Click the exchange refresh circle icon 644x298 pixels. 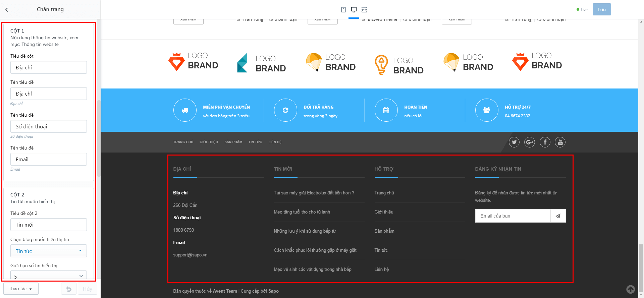tap(285, 110)
